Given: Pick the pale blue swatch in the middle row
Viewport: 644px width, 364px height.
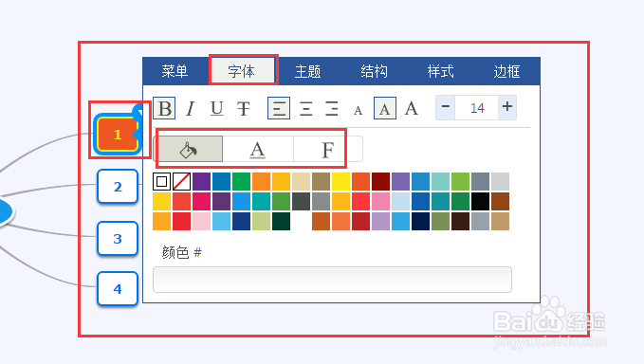Looking at the screenshot, I should [x=400, y=202].
